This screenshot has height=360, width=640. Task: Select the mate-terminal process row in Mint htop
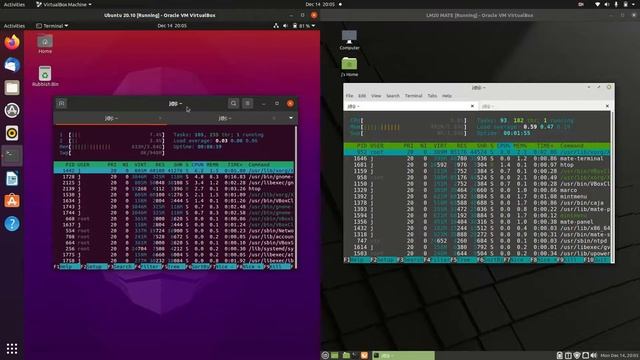(x=477, y=158)
